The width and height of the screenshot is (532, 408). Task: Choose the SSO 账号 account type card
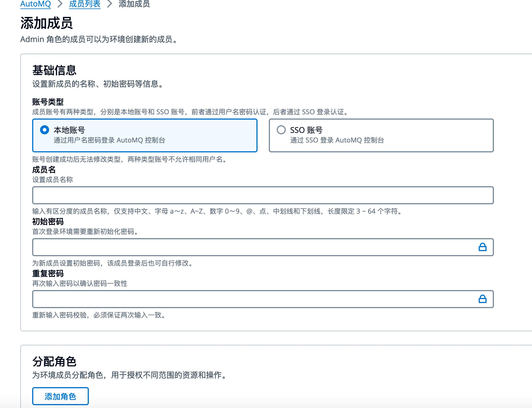pyautogui.click(x=381, y=135)
